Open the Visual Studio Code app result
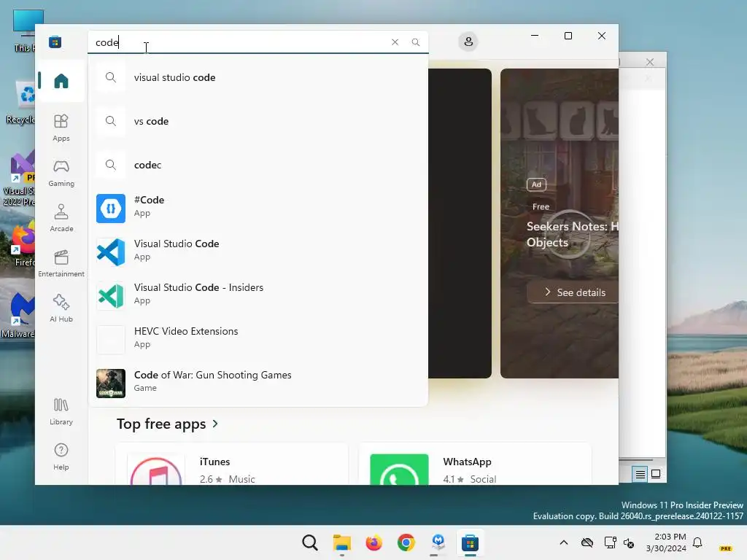 (x=258, y=252)
